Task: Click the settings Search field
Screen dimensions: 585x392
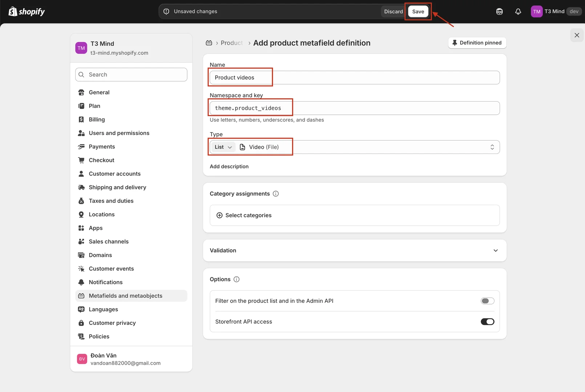Action: point(131,74)
